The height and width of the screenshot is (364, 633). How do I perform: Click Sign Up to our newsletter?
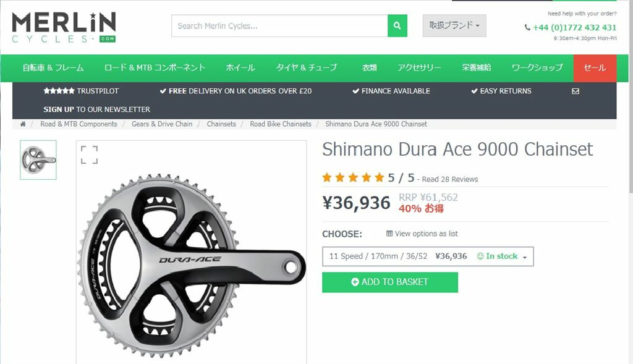tap(97, 109)
